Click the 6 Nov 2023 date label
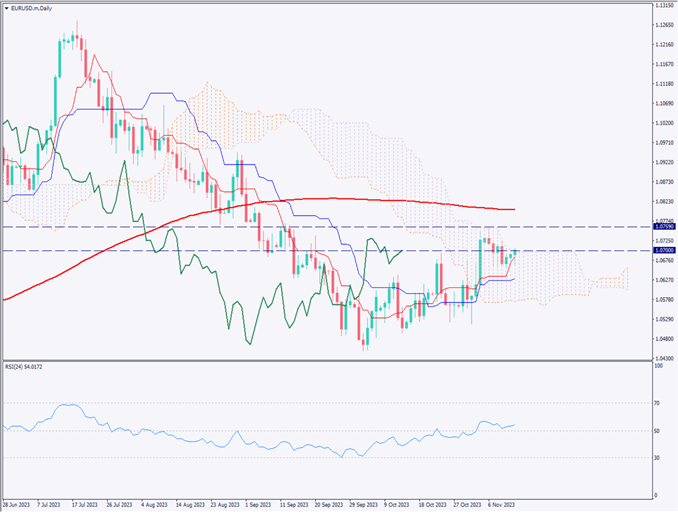The width and height of the screenshot is (678, 512). (502, 506)
